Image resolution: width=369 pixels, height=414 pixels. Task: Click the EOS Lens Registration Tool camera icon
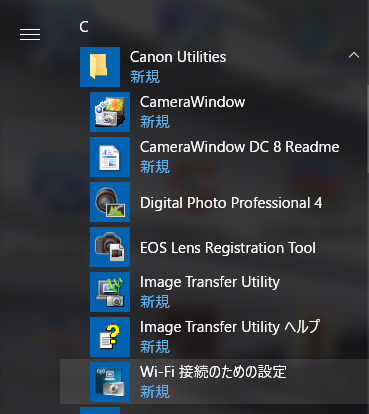click(x=110, y=247)
